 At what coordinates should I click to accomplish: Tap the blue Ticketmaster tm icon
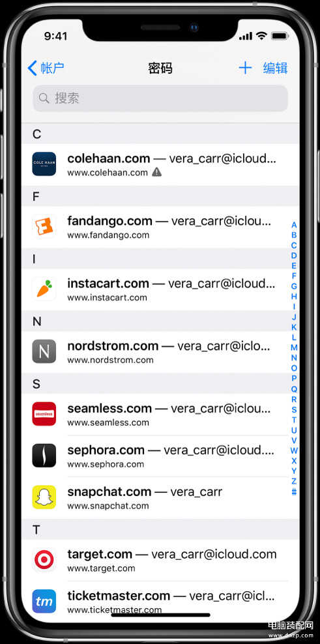(x=44, y=601)
